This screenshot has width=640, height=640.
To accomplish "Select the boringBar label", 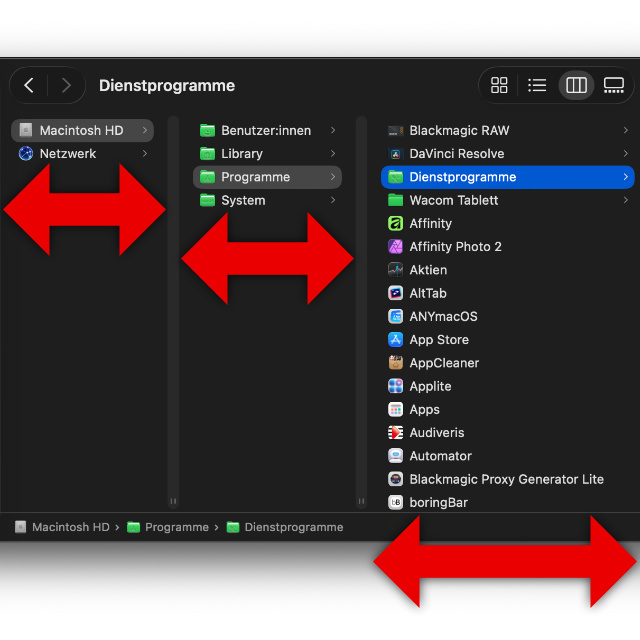I will click(439, 502).
